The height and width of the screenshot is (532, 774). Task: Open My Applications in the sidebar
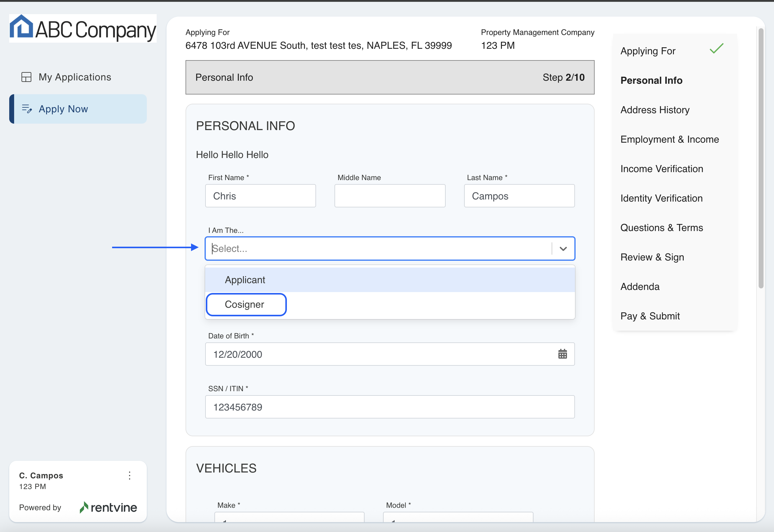(x=75, y=77)
